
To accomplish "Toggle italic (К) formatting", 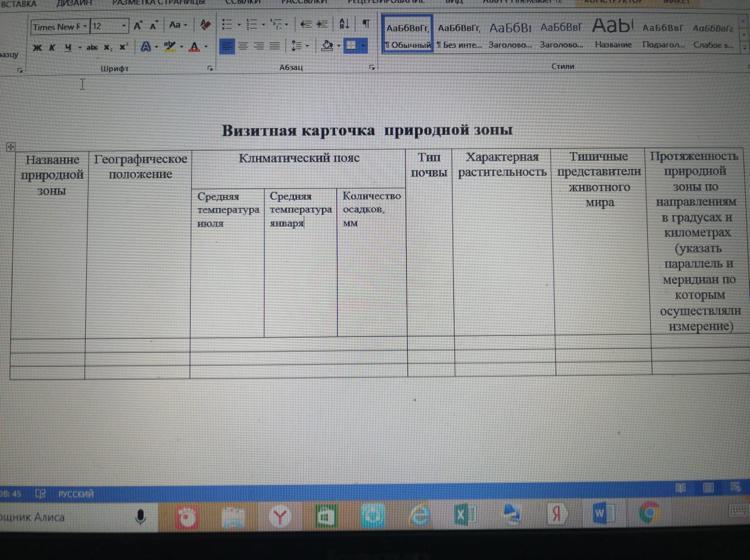I will (52, 48).
